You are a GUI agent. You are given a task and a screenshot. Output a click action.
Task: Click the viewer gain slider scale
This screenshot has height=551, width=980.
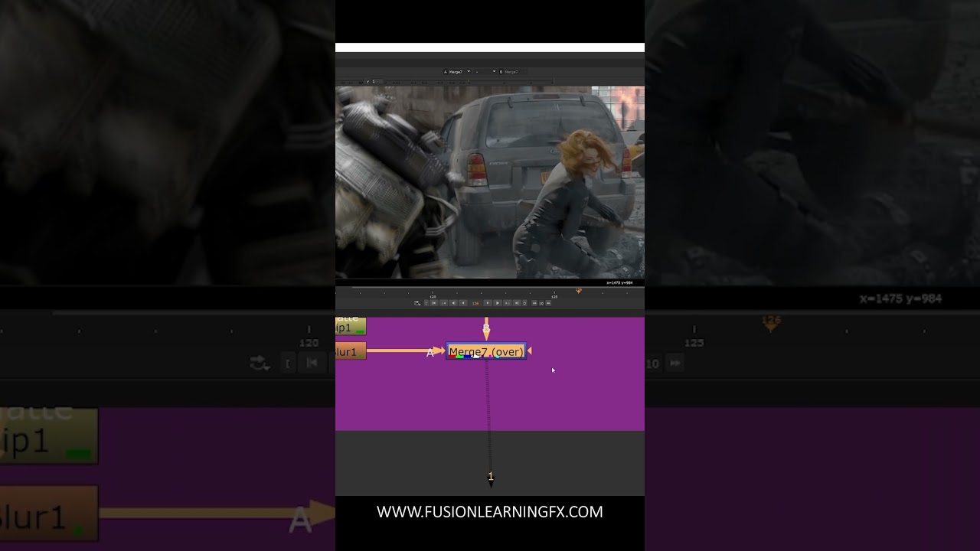coord(469,83)
